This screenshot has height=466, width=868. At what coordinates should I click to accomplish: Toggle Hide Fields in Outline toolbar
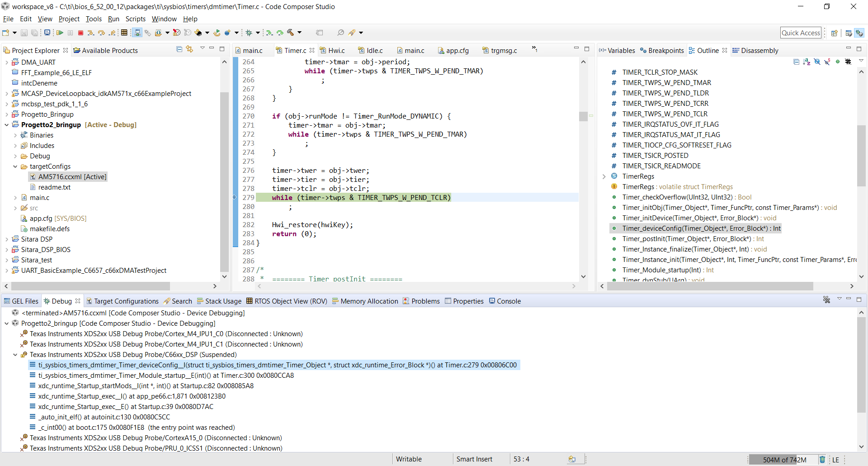[817, 62]
